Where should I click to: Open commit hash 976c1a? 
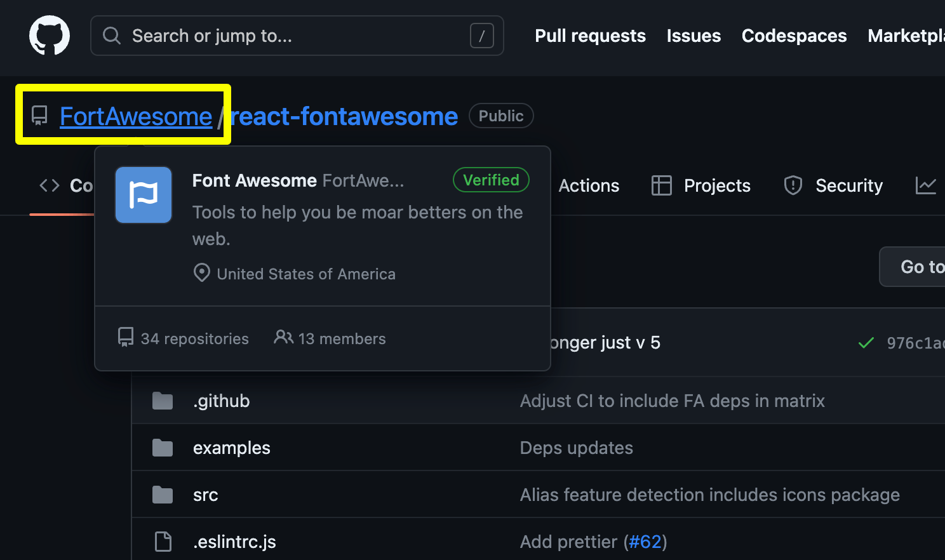point(916,343)
